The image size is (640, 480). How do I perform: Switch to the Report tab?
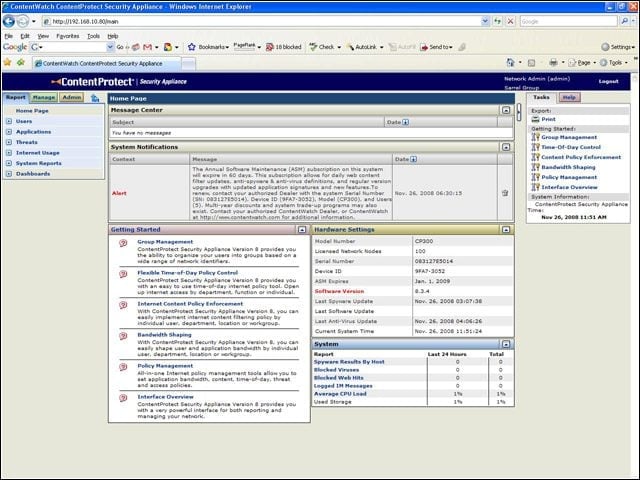pos(16,98)
